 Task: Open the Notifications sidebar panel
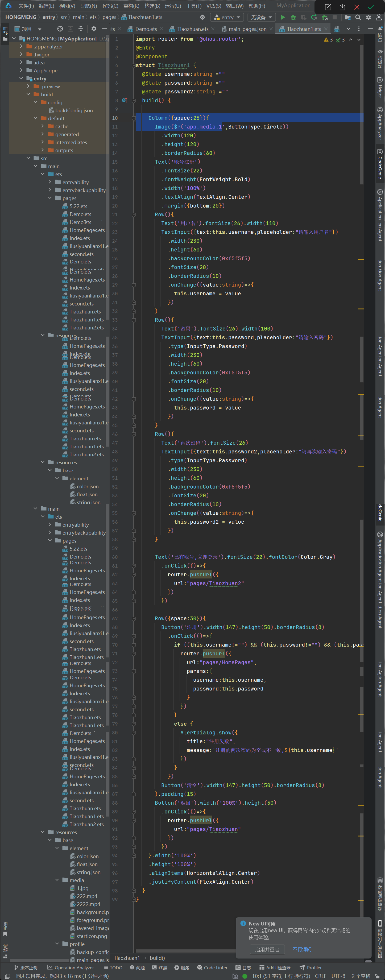coord(380,35)
